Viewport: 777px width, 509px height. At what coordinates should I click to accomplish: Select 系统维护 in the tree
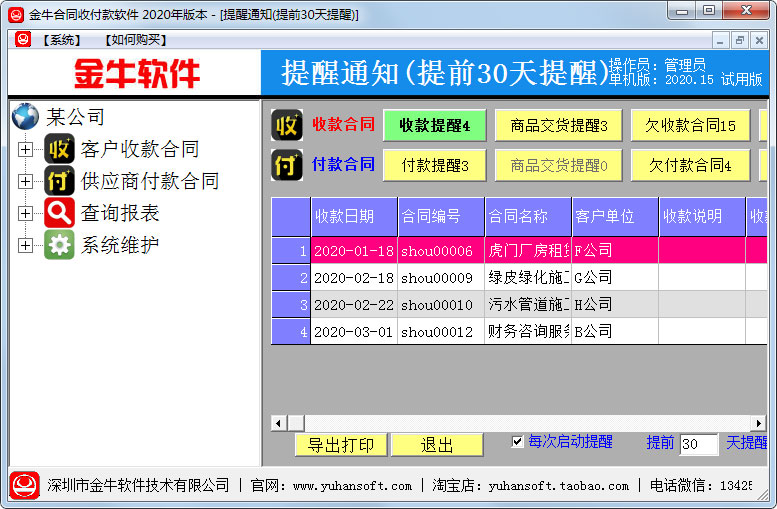(120, 245)
